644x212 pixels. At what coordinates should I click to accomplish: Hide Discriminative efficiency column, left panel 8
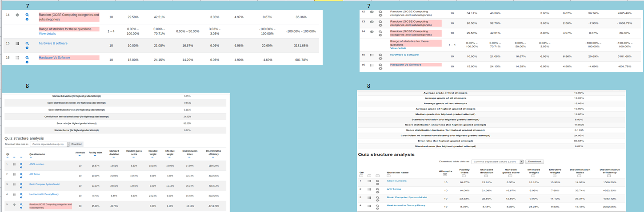[213, 157]
